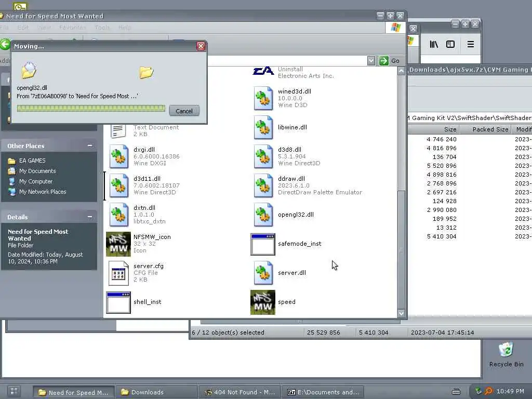
Task: Open the View menu in Explorer
Action: pyautogui.click(x=44, y=28)
